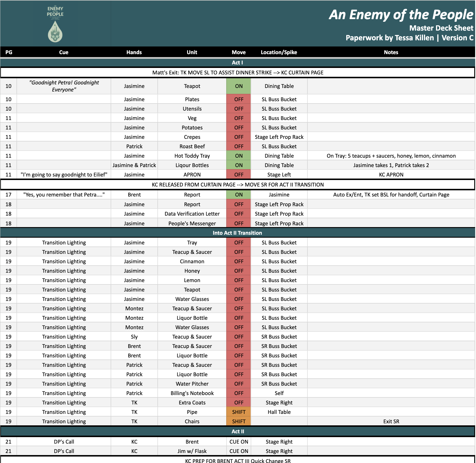This screenshot has height=463, width=476.
Task: Click the Act II section header bar
Action: pos(238,432)
